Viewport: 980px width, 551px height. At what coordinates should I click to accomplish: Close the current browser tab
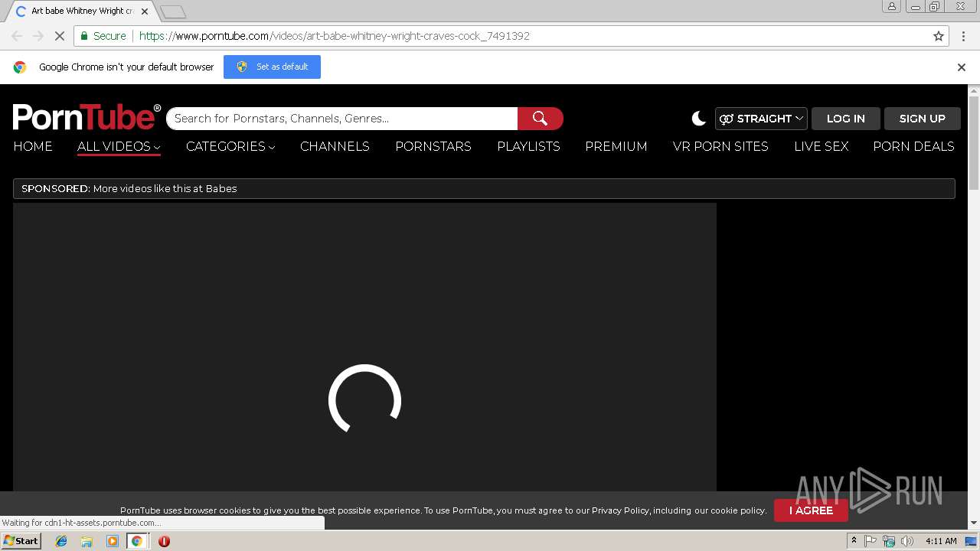point(145,11)
